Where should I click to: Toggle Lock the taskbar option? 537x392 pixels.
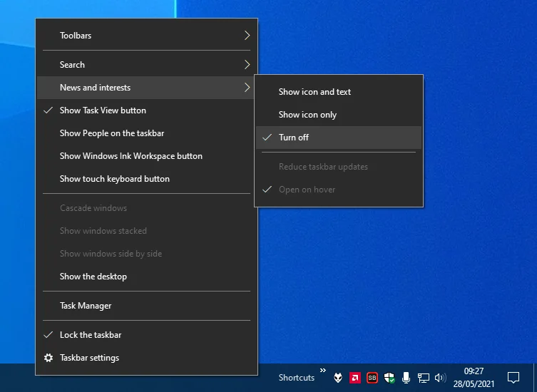click(x=147, y=335)
